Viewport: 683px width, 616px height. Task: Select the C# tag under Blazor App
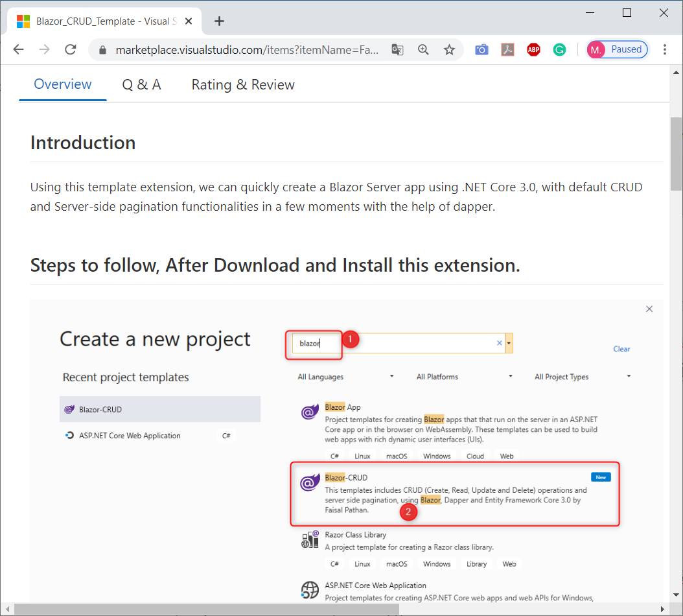[x=334, y=456]
